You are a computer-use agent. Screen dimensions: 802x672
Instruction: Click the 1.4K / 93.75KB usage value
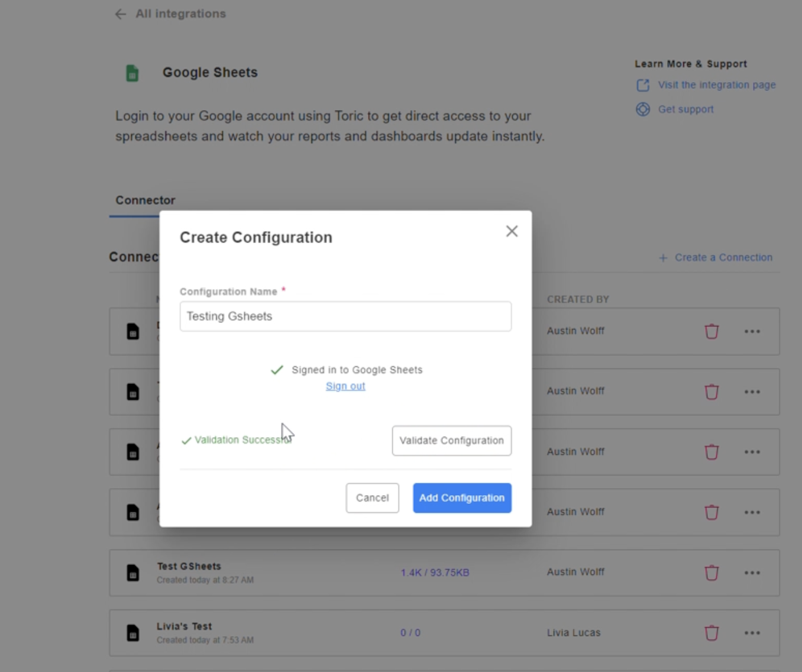435,573
